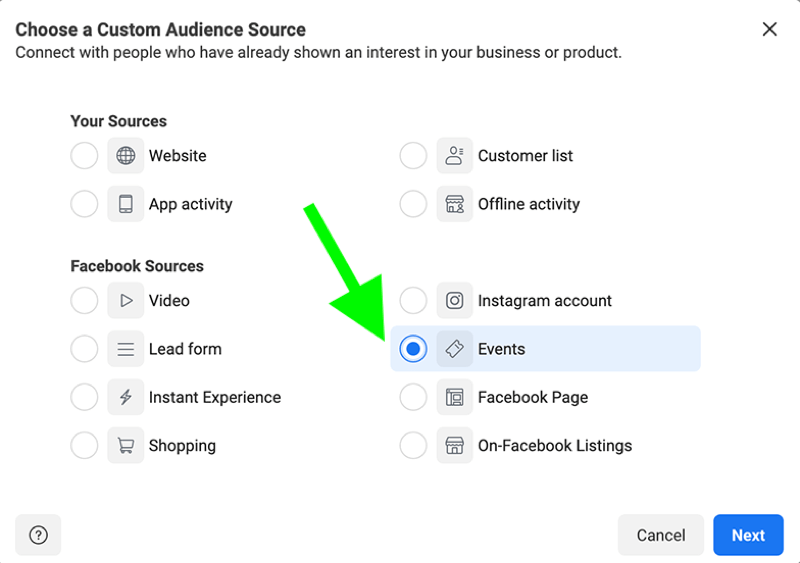800x563 pixels.
Task: Click the Instagram account label text
Action: pyautogui.click(x=544, y=301)
